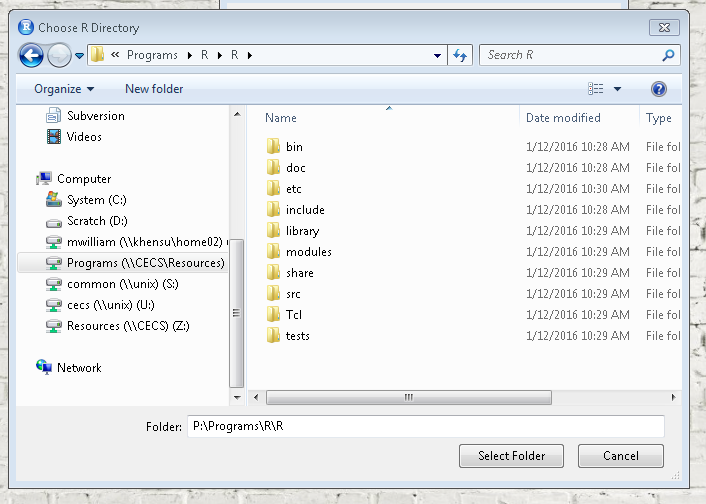
Task: Select Network in the navigation pane
Action: (79, 368)
